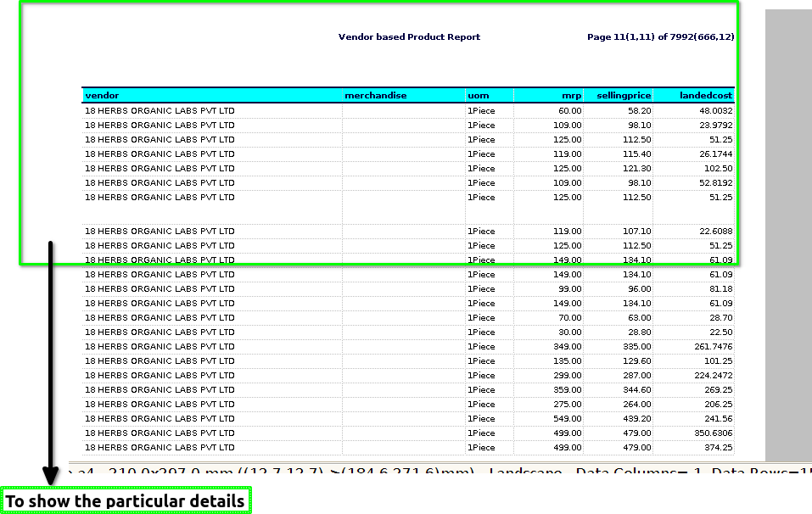Pick the mrp value 359.00
Image resolution: width=812 pixels, height=514 pixels.
pyautogui.click(x=567, y=390)
